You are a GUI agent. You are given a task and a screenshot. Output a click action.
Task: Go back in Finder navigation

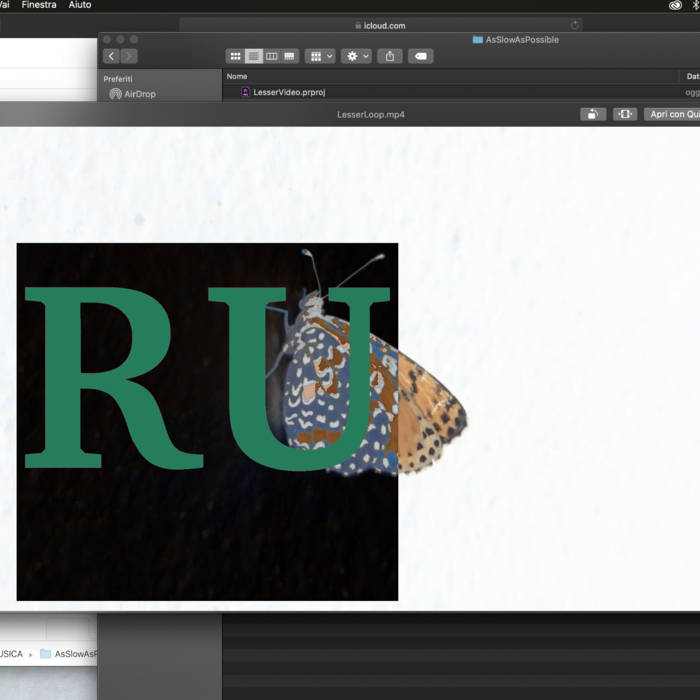pyautogui.click(x=111, y=56)
